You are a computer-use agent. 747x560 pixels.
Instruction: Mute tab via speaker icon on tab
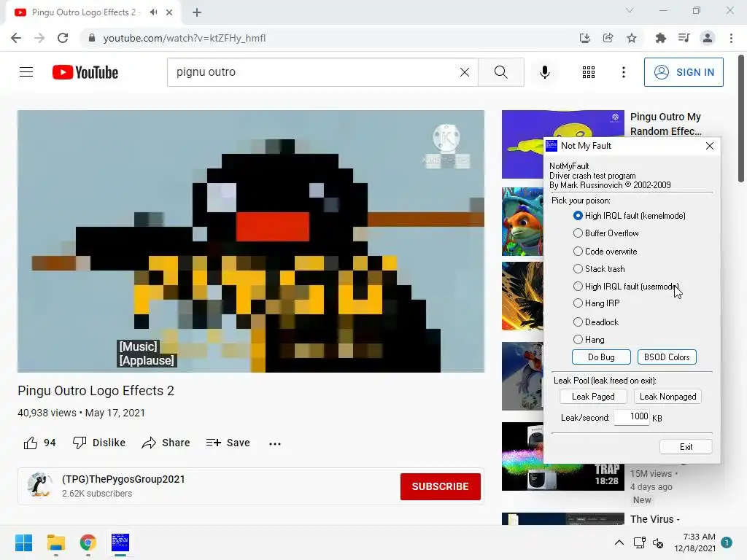point(153,12)
